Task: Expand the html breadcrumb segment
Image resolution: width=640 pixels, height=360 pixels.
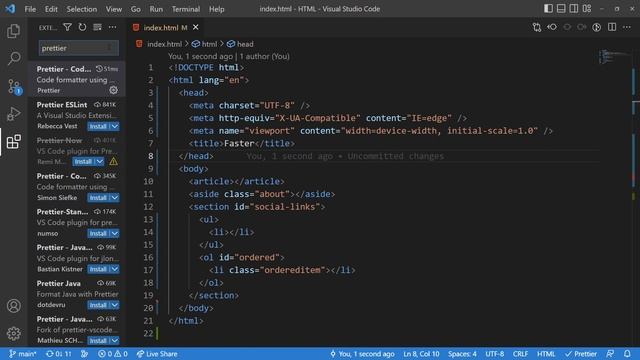Action: pyautogui.click(x=205, y=44)
